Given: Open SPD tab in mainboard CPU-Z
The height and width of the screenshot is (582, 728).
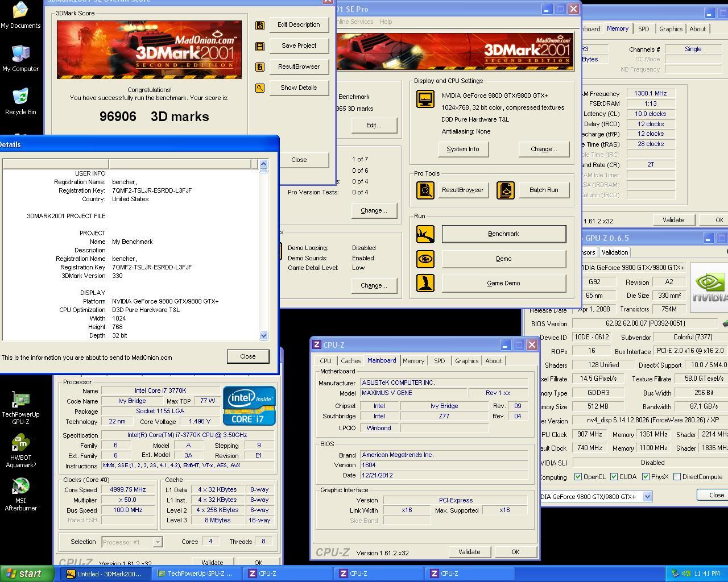Looking at the screenshot, I should point(440,361).
